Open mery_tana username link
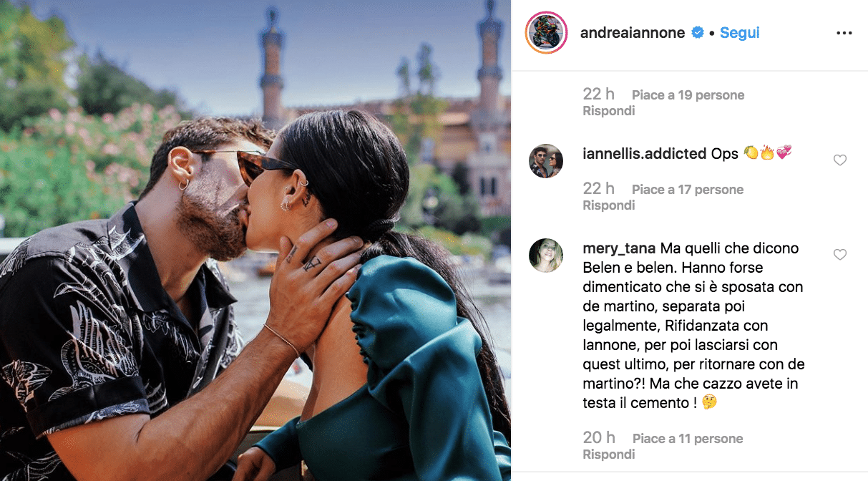This screenshot has height=481, width=868. tap(619, 248)
